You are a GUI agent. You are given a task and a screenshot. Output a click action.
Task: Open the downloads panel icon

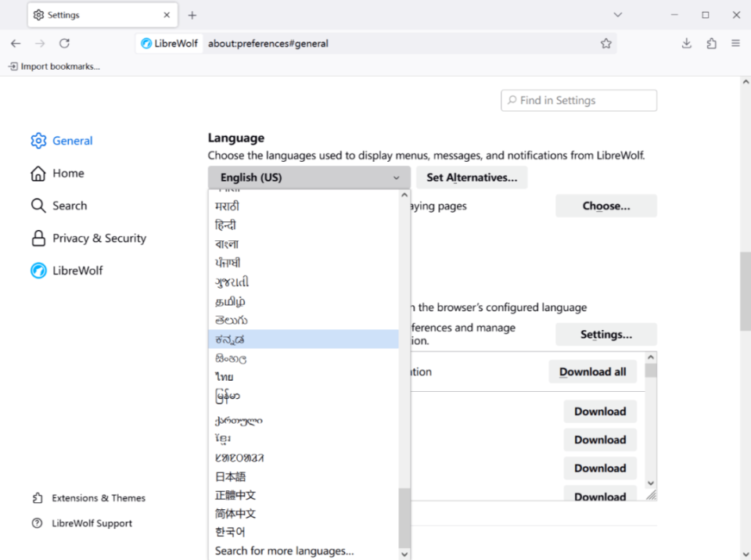tap(686, 44)
